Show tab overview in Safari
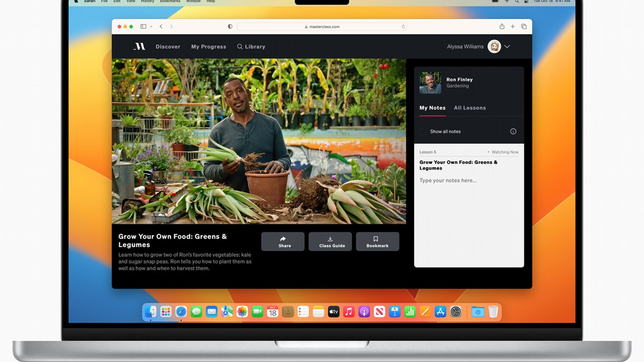 (x=524, y=27)
